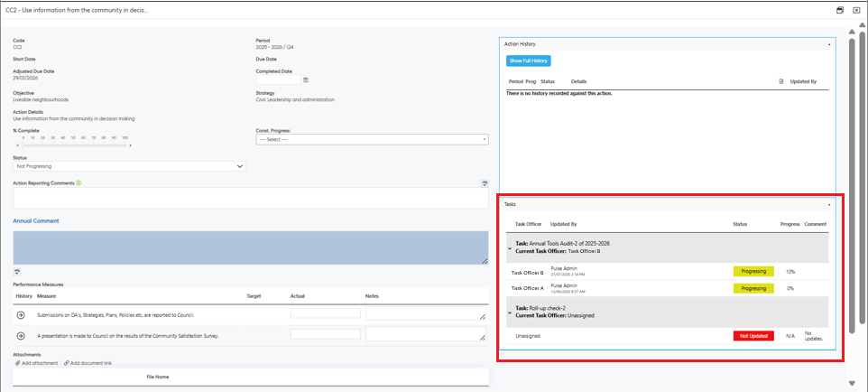Click the spell-check icon above Action Reporting Comments box
Image resolution: width=868 pixels, height=392 pixels.
tap(485, 183)
